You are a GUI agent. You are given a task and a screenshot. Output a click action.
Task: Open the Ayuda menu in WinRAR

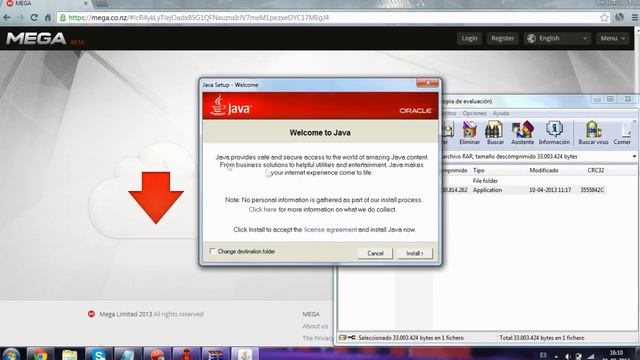point(501,113)
